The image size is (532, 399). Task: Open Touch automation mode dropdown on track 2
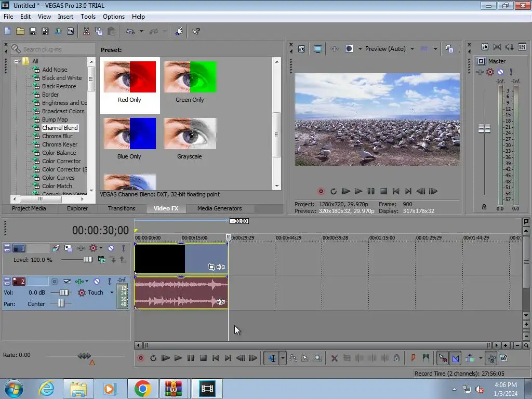[112, 292]
